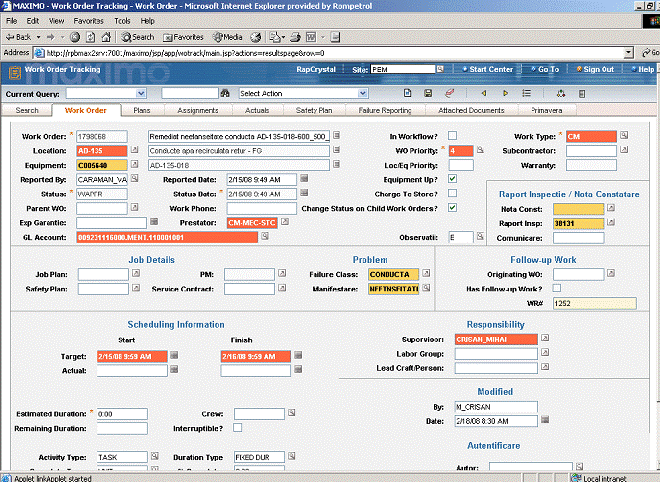This screenshot has height=482, width=660.
Task: Click the Media toolbar button
Action: pos(228,37)
